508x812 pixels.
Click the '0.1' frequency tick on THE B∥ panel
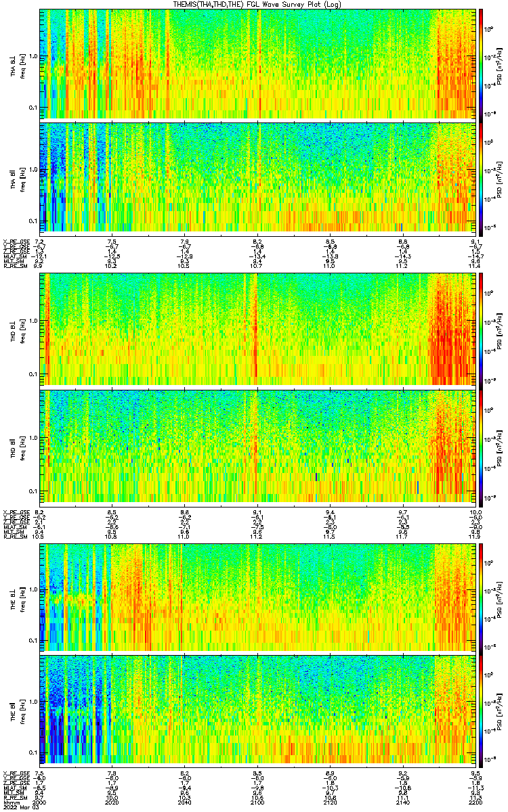(32, 752)
